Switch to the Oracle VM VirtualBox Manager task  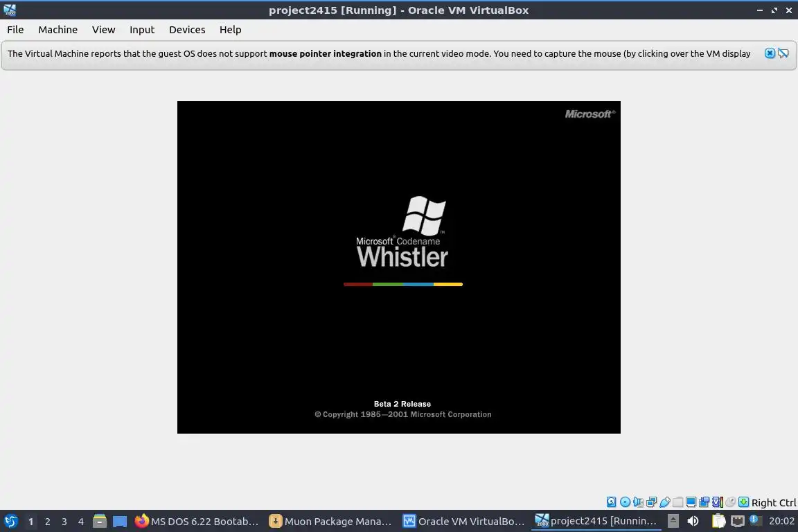pos(464,522)
